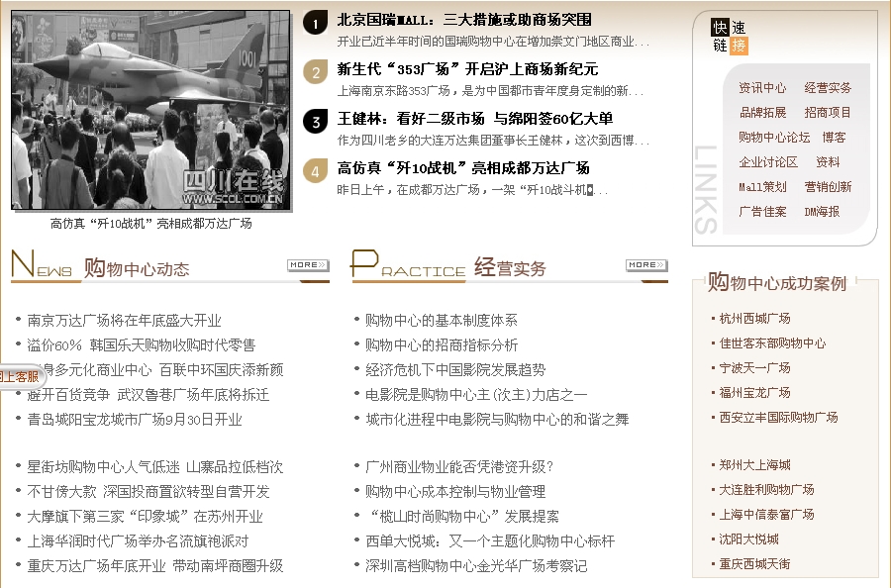Open success case 福州宝龙广场

click(754, 393)
